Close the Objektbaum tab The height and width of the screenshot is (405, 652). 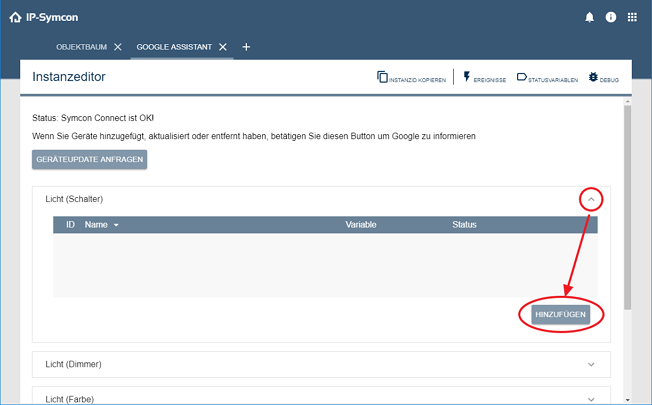point(118,47)
